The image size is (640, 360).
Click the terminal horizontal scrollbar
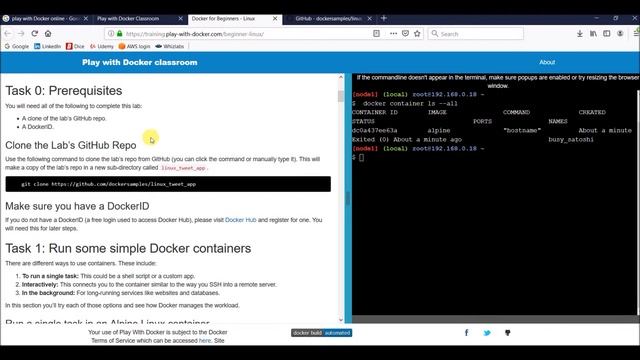coord(494,319)
